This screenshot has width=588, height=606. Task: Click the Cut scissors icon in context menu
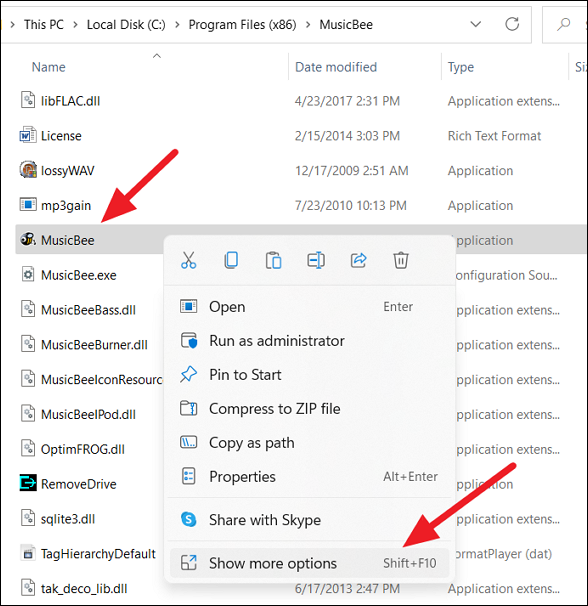[188, 260]
